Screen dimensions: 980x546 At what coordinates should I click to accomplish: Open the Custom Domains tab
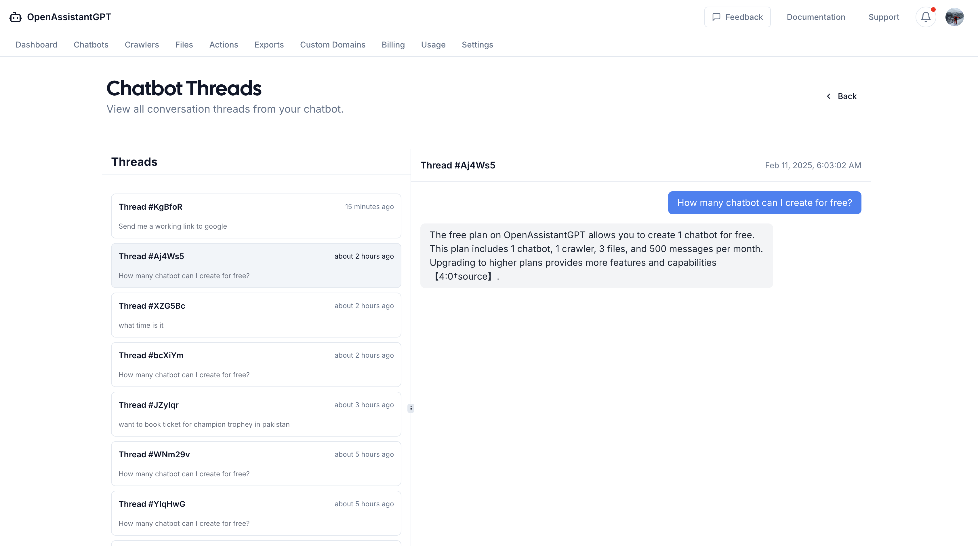click(x=333, y=45)
